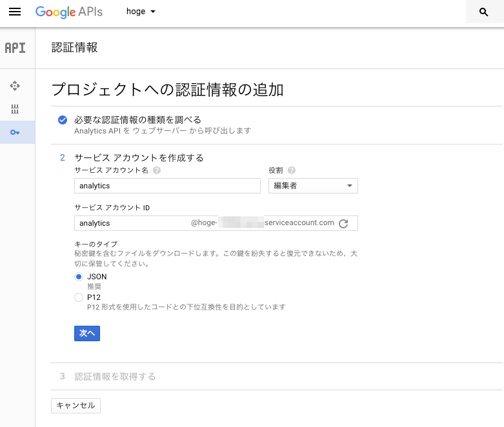Click the 推奨 label under JSON
The image size is (504, 427).
[94, 286]
